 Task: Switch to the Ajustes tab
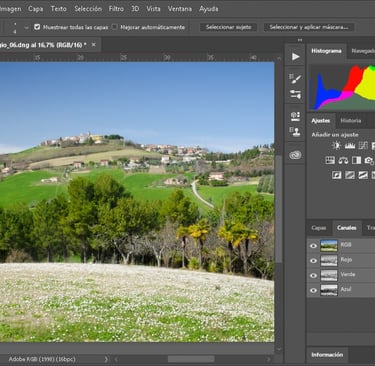tap(321, 121)
